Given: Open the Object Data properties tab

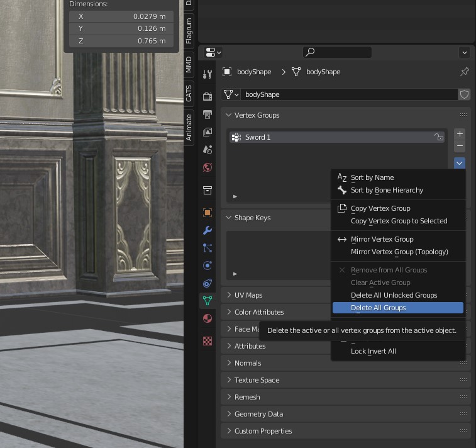Looking at the screenshot, I should tap(208, 301).
